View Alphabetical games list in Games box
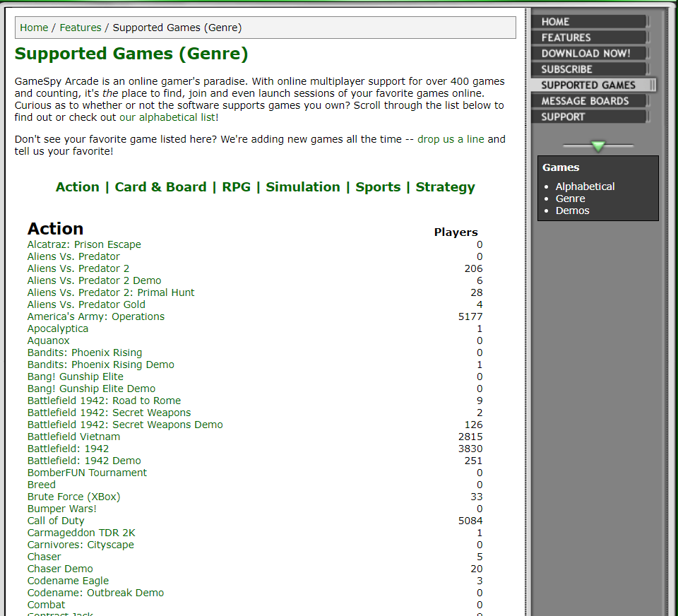 pos(585,186)
